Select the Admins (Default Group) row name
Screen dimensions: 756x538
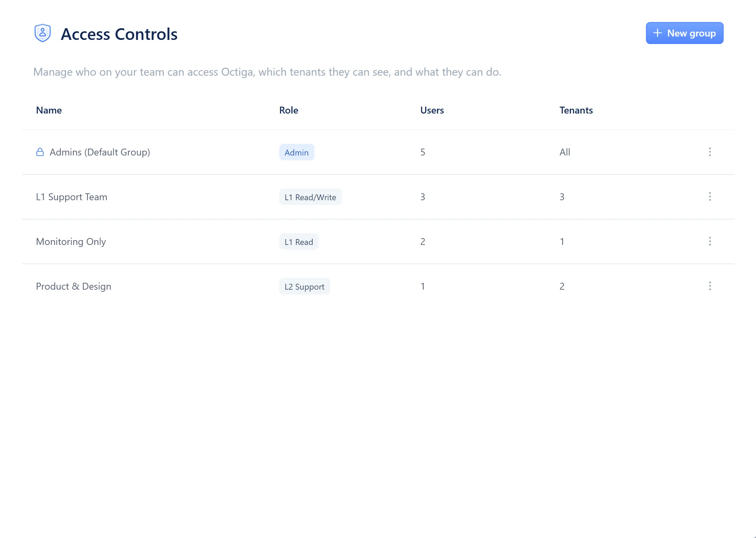click(x=100, y=152)
